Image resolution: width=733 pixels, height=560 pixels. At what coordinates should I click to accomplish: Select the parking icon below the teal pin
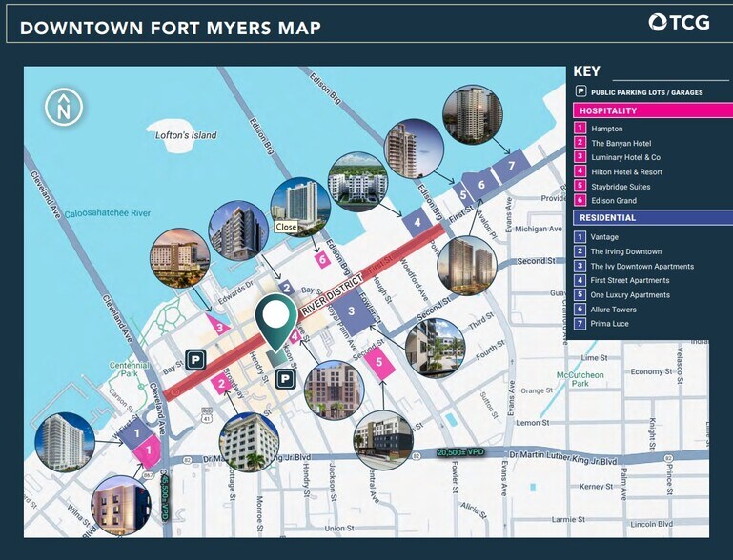tap(284, 380)
